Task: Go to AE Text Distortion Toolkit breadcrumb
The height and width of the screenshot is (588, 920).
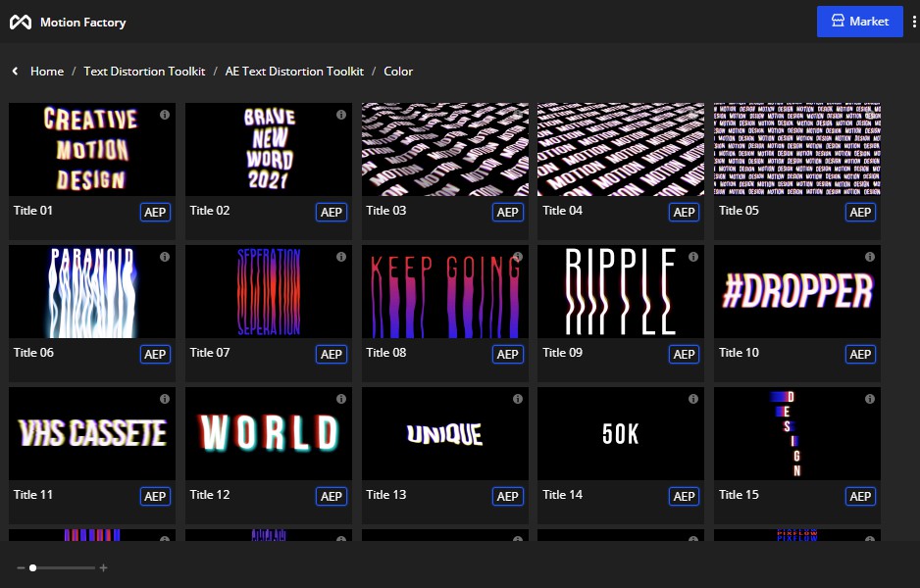Action: (x=294, y=71)
